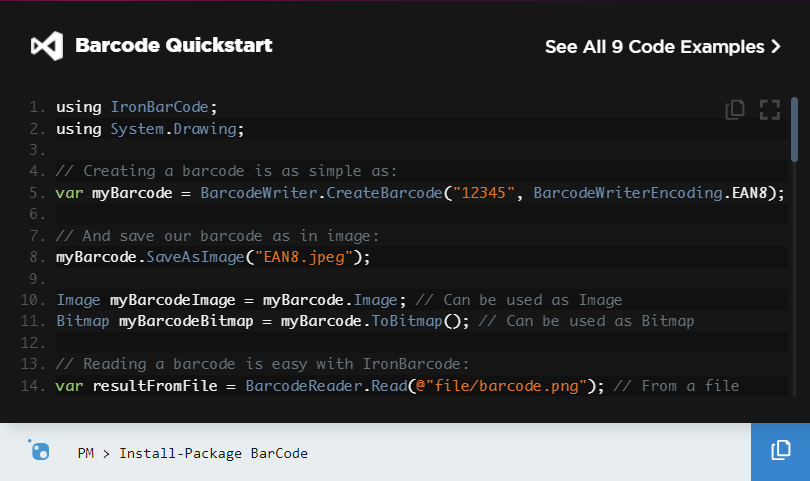Image resolution: width=810 pixels, height=481 pixels.
Task: Click var resultFromFile on line 14
Action: (136, 385)
